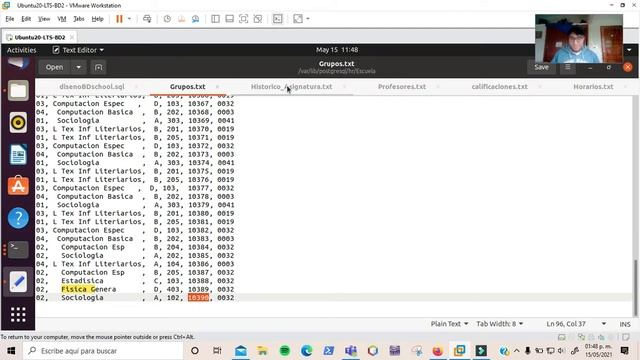Open Spotify from the Windows taskbar
Viewport: 640px width, 360px height.
click(284, 351)
